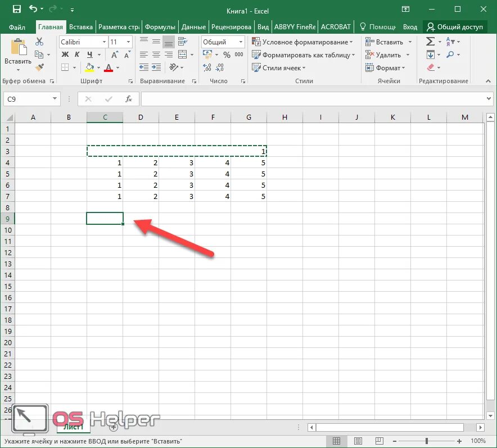Image resolution: width=497 pixels, height=448 pixels.
Task: Expand the Стили ячеек dropdown
Action: pyautogui.click(x=278, y=67)
